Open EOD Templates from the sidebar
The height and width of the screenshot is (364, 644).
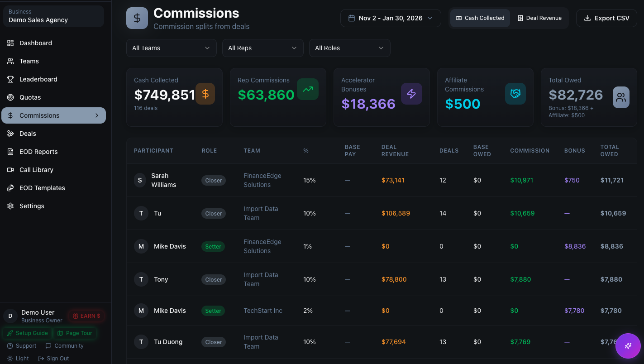pyautogui.click(x=42, y=187)
